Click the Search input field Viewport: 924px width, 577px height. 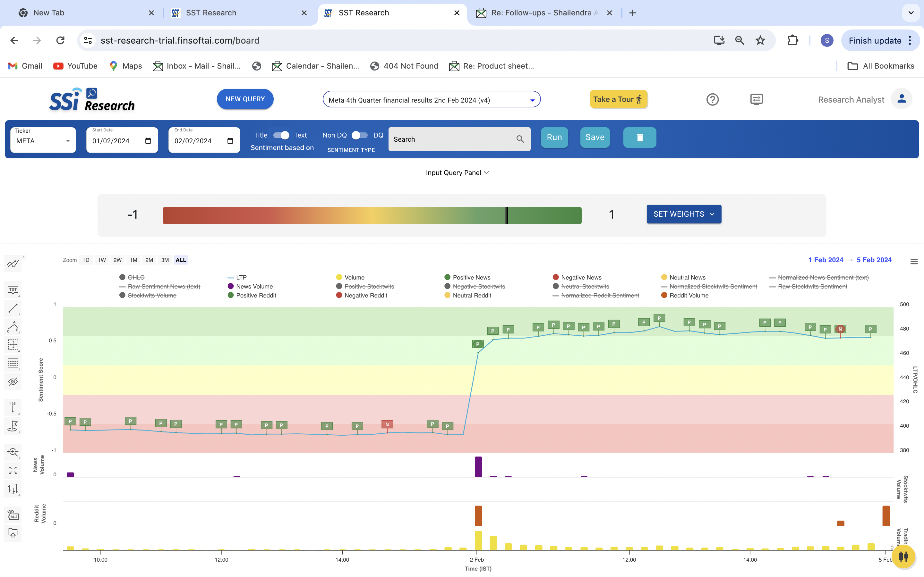(x=452, y=139)
